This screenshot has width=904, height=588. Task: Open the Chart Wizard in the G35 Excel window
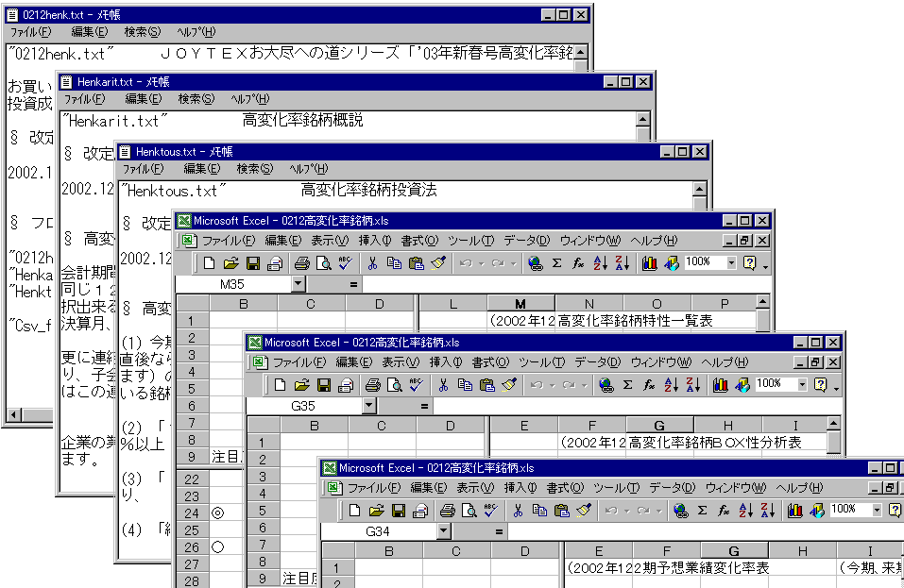pyautogui.click(x=720, y=385)
